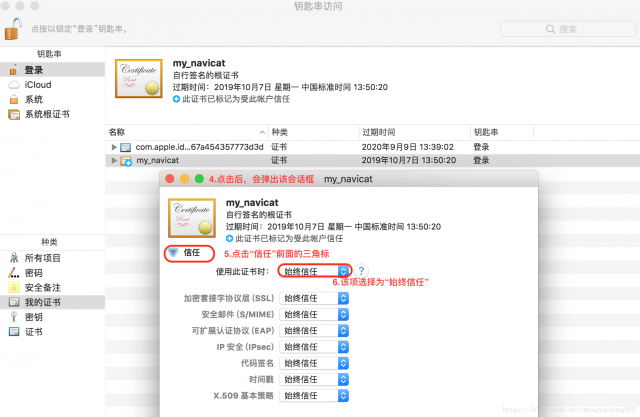Open the S/MIME trust dropdown
640x417 pixels.
(314, 315)
